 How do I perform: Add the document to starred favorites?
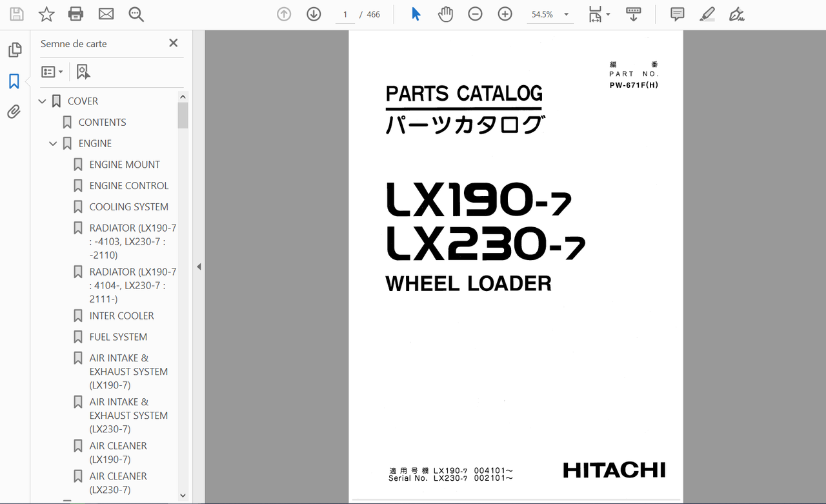click(x=46, y=14)
